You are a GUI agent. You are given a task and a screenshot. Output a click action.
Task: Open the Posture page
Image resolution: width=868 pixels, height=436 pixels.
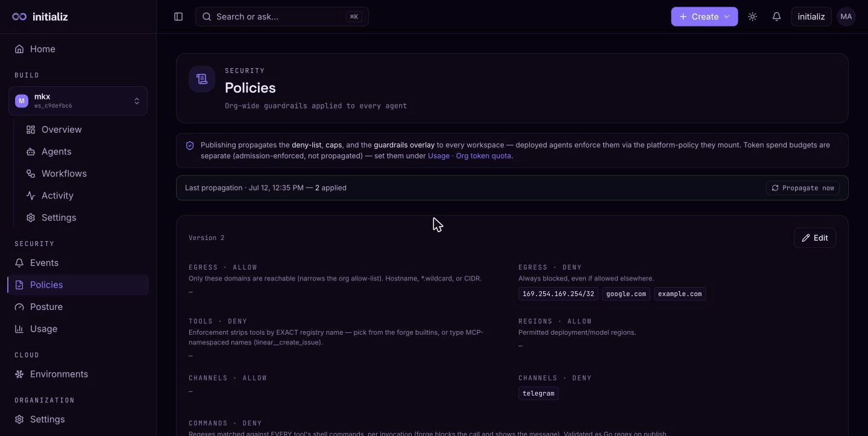point(78,307)
